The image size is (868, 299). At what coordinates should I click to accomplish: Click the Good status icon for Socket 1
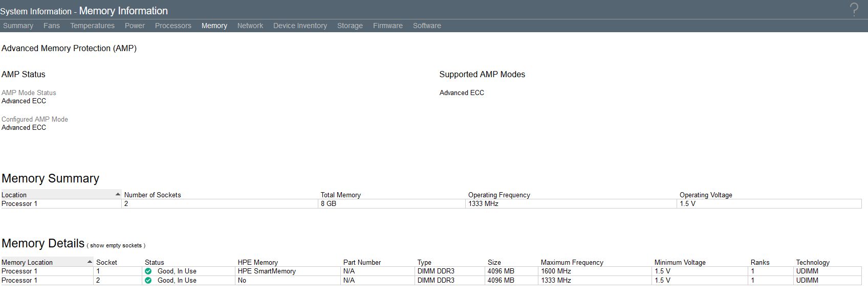point(148,271)
